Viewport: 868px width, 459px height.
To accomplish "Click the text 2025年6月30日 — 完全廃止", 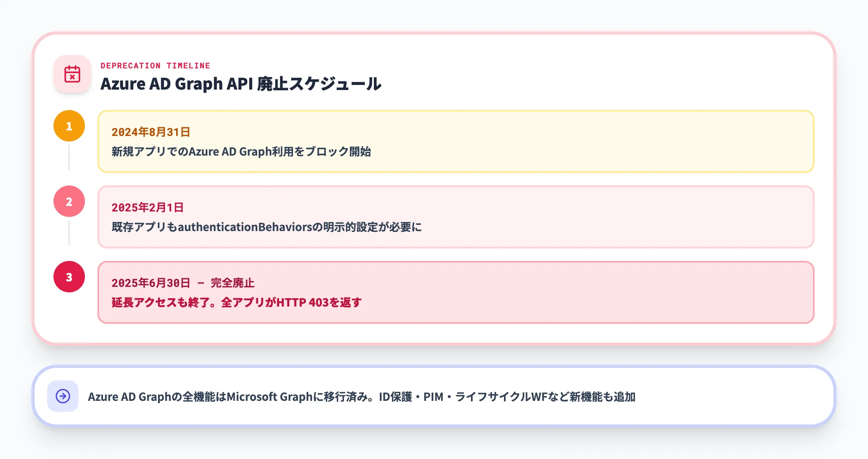I will [183, 283].
